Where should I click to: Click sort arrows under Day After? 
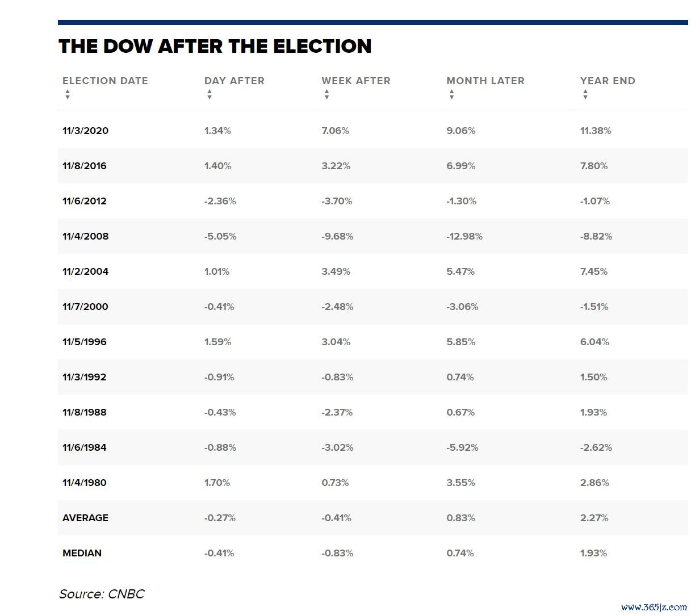point(210,94)
